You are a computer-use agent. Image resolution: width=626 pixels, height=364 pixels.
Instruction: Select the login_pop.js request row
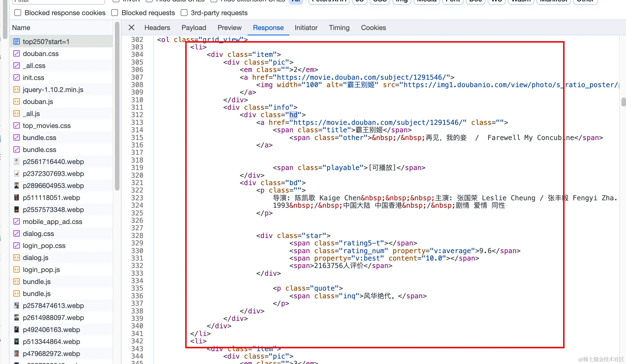tap(61, 270)
